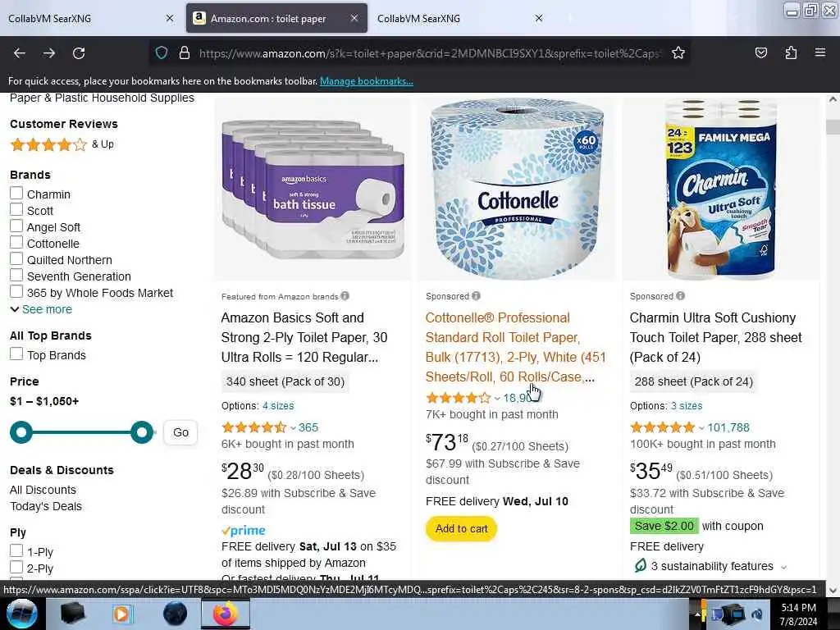Open rating dropdown beside 101,788 reviews

point(701,427)
